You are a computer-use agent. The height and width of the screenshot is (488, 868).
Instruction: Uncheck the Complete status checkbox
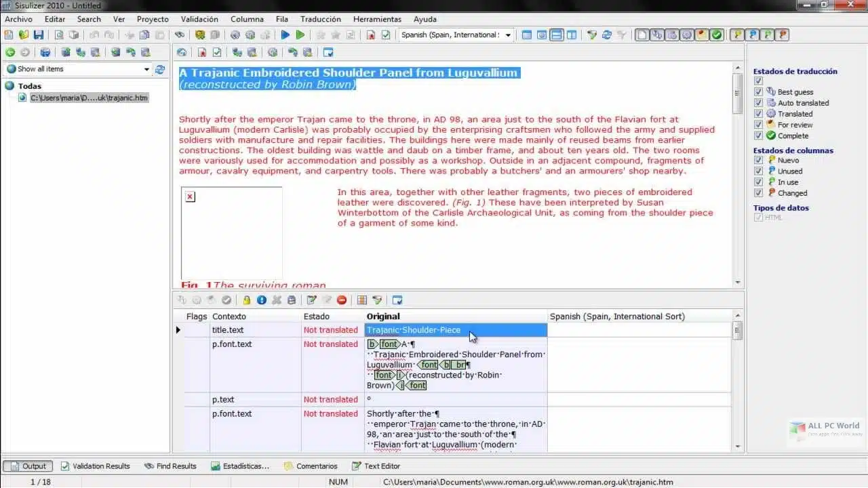759,135
